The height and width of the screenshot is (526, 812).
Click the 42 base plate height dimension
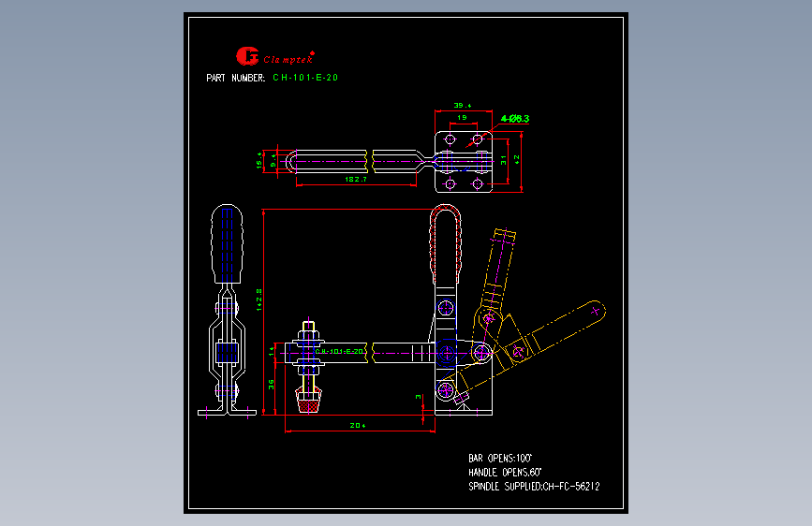click(x=517, y=160)
